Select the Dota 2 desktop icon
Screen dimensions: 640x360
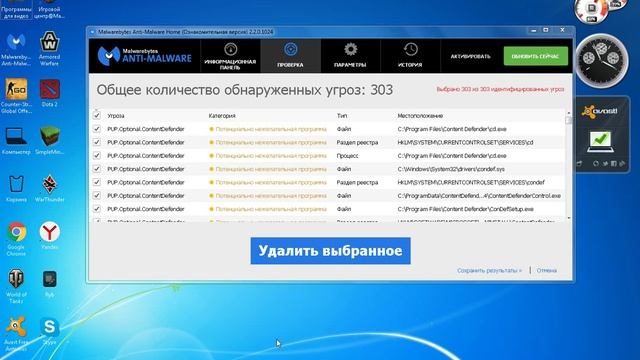click(49, 93)
